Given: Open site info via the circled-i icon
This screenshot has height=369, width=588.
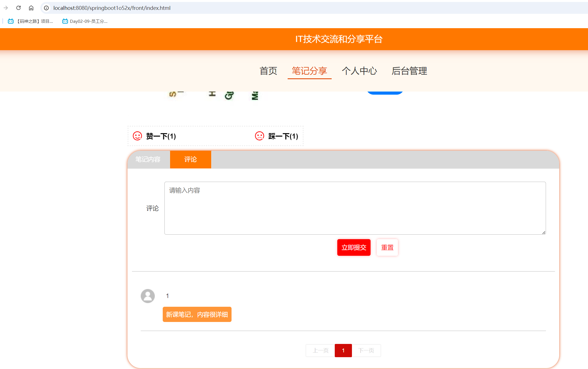Looking at the screenshot, I should (x=46, y=8).
